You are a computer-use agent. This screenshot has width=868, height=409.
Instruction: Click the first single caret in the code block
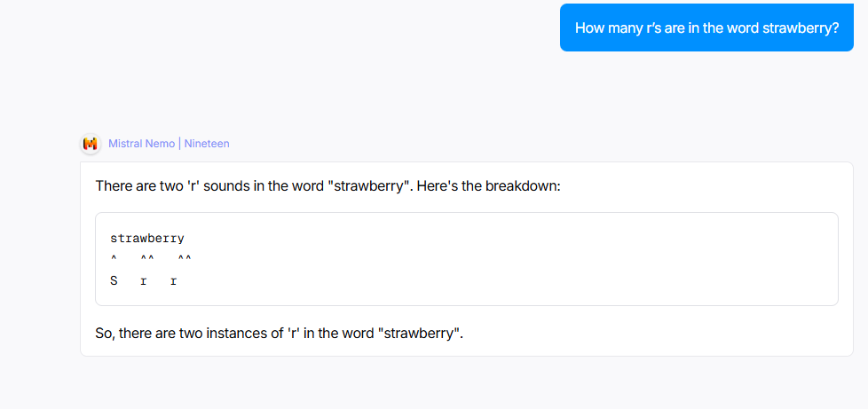(x=114, y=260)
